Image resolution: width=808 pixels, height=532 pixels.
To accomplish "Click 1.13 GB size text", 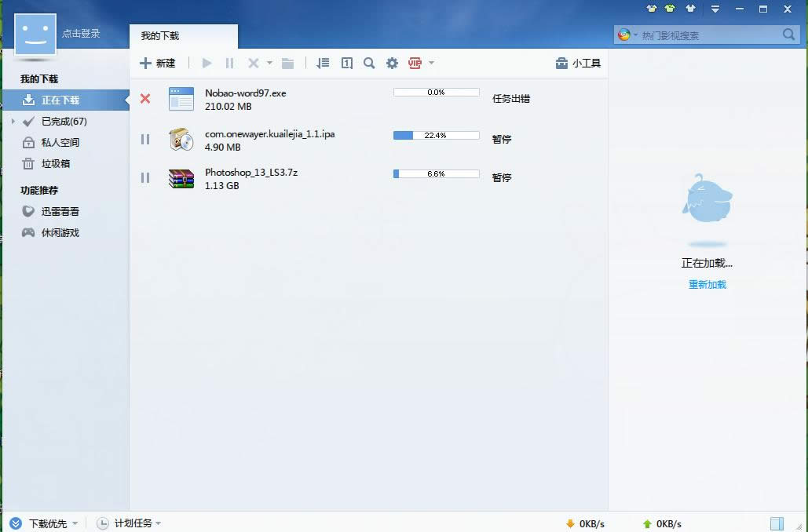I will 222,186.
